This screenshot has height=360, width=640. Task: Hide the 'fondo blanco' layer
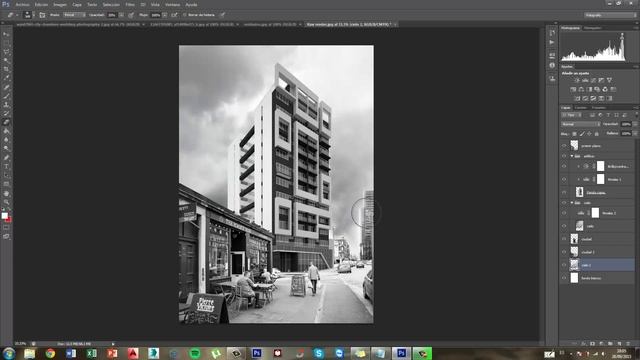(x=564, y=278)
